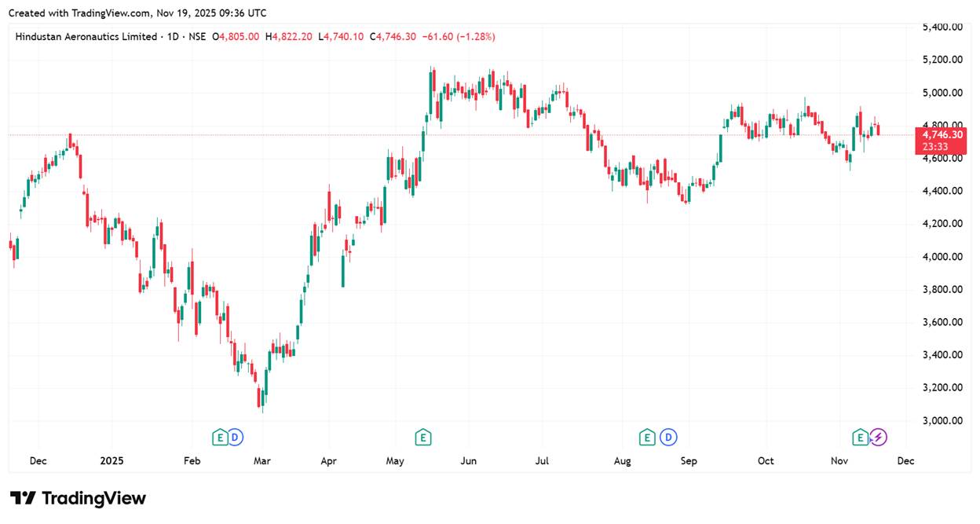This screenshot has width=980, height=524.
Task: Click the TradingView logo
Action: click(79, 498)
